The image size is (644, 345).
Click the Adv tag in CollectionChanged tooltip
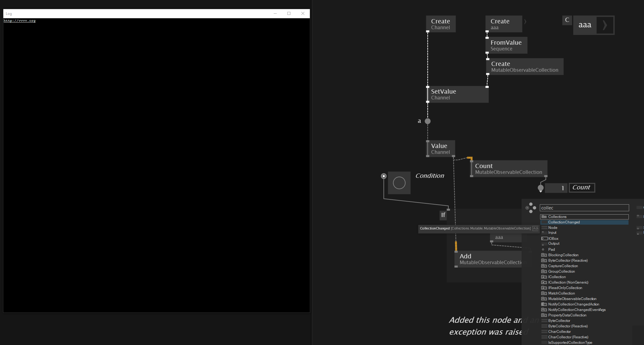point(536,228)
